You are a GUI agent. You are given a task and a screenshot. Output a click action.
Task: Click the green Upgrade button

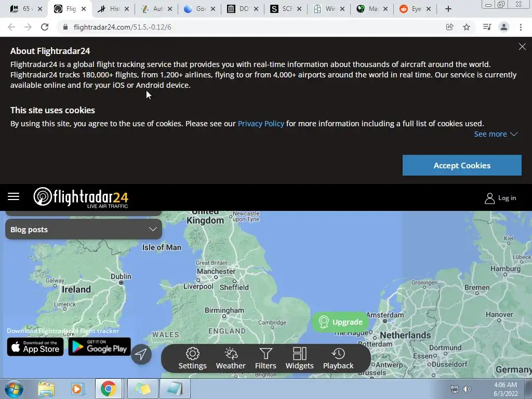[x=341, y=322]
